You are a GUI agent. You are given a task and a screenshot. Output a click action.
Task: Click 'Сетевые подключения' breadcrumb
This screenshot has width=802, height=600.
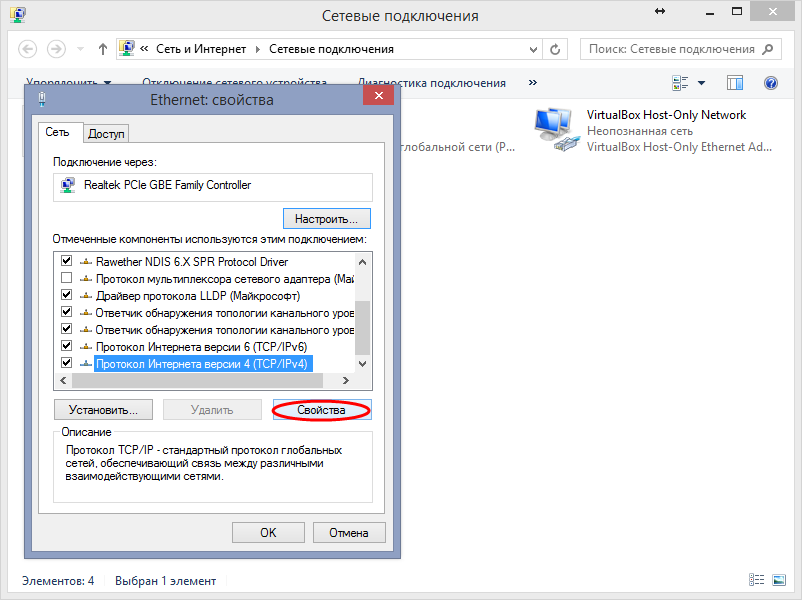point(331,49)
